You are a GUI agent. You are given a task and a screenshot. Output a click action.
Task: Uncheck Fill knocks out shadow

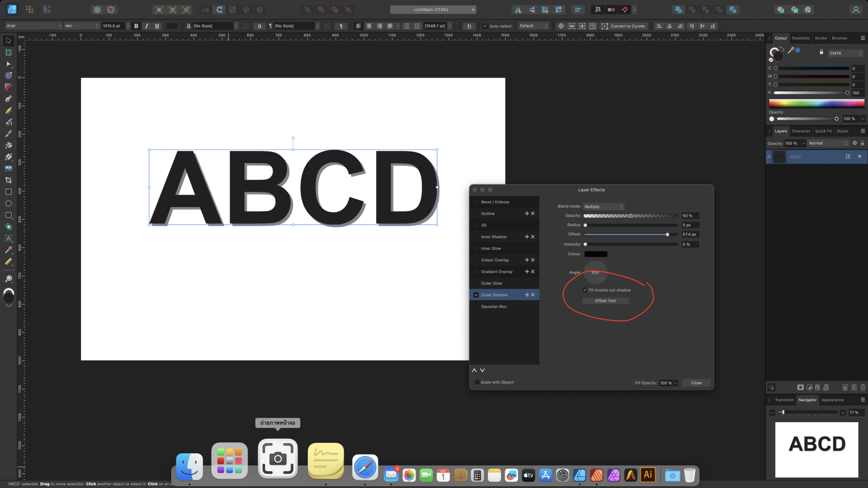point(585,290)
